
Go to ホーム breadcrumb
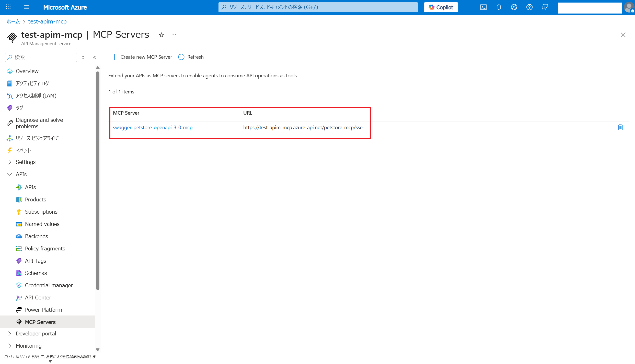pyautogui.click(x=13, y=21)
